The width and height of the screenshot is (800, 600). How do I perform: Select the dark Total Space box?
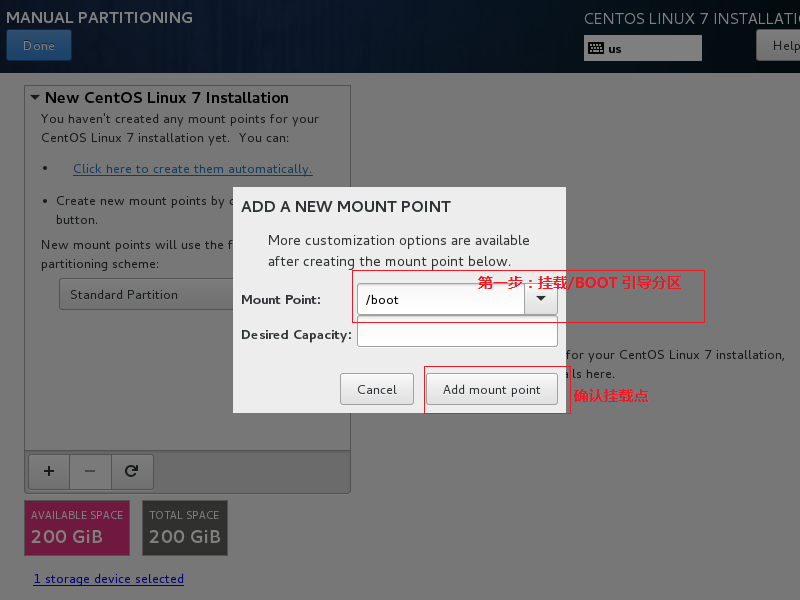pyautogui.click(x=184, y=528)
